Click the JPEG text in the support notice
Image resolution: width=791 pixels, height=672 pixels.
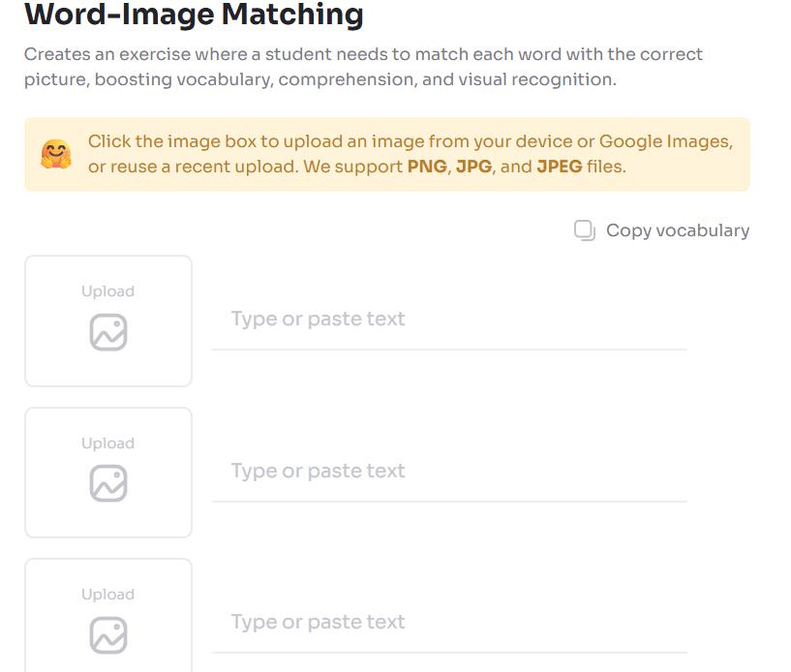(x=559, y=167)
